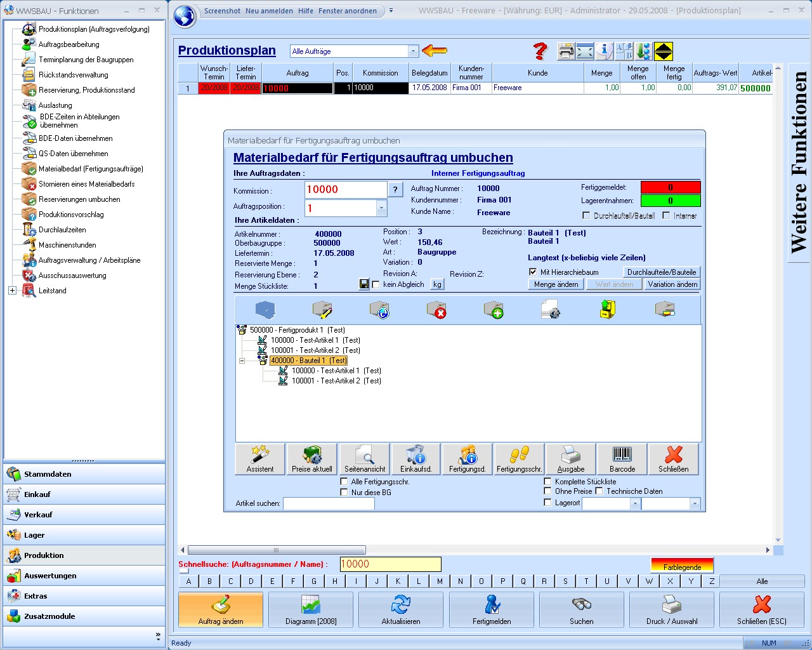
Task: Collapse the 400000 - Bauteil 1 tree node
Action: (x=242, y=361)
